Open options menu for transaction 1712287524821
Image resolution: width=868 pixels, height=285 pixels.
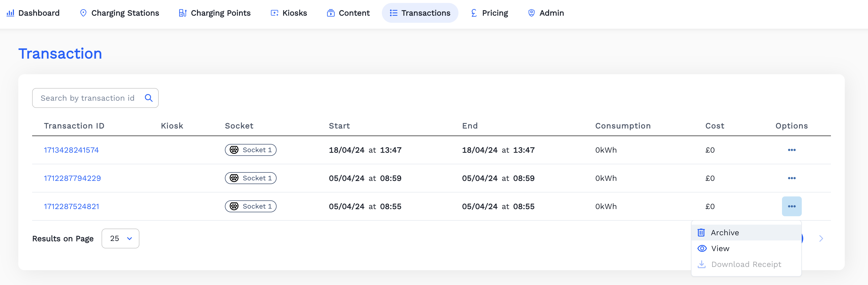pos(792,206)
